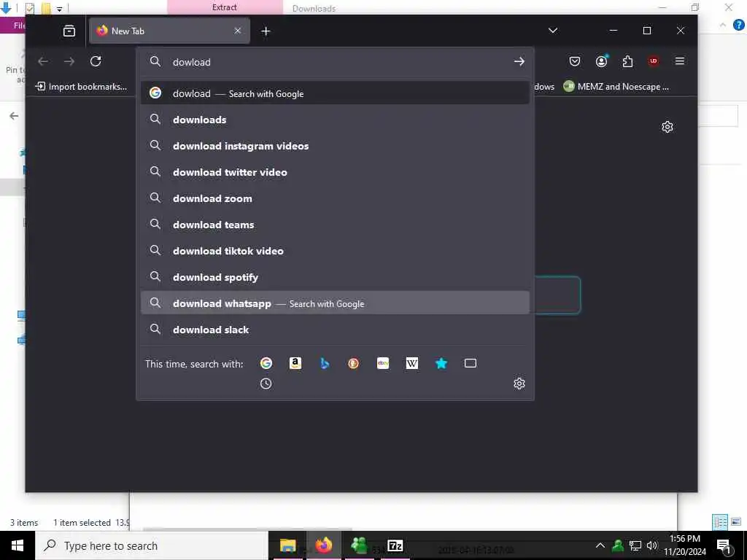Open File Explorer from the taskbar
The image size is (747, 560).
pos(287,545)
